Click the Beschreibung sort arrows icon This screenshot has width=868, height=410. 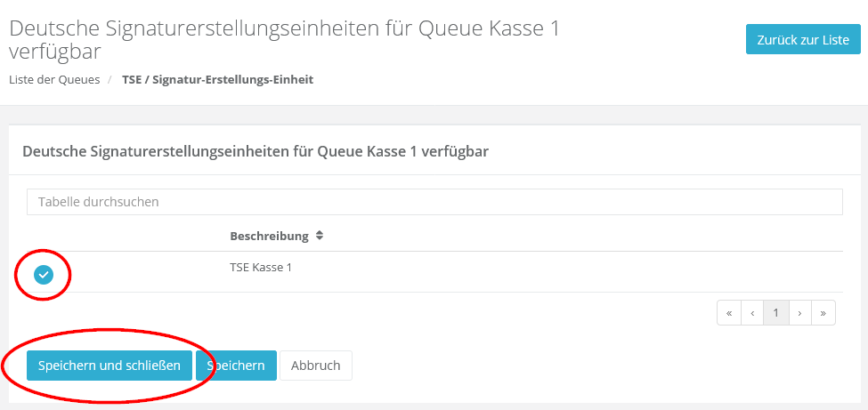tap(320, 237)
